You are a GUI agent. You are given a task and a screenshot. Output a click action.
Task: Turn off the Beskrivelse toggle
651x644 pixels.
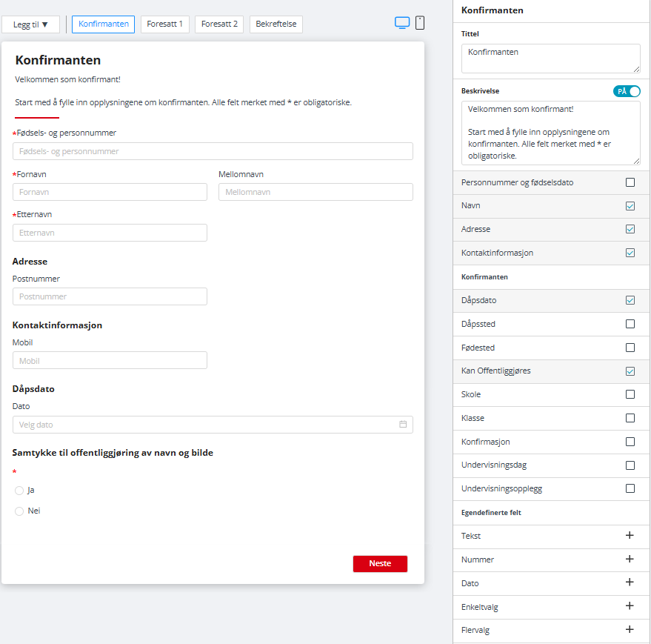click(627, 91)
